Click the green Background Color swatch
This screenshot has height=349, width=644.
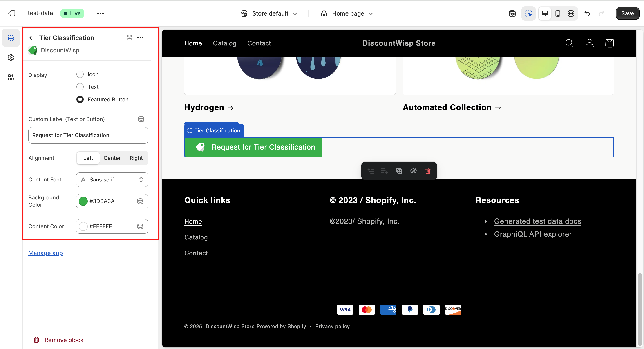83,201
